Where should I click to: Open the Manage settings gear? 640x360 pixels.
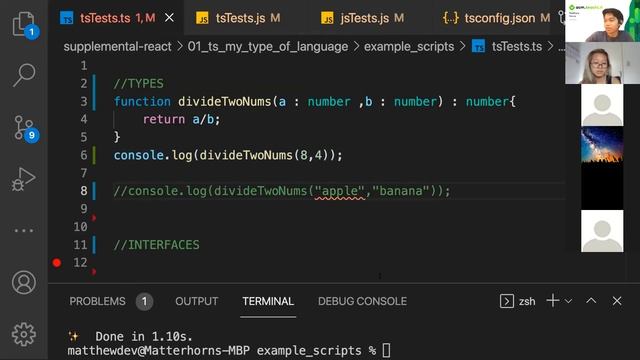point(24,334)
